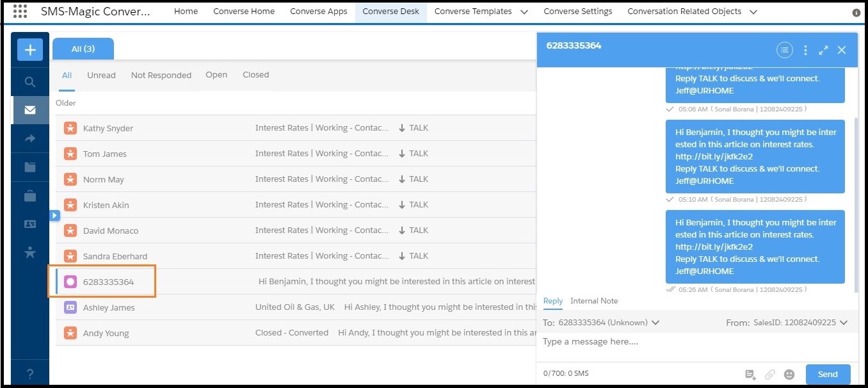
Task: Click the lead icon beside Tom James
Action: point(70,154)
